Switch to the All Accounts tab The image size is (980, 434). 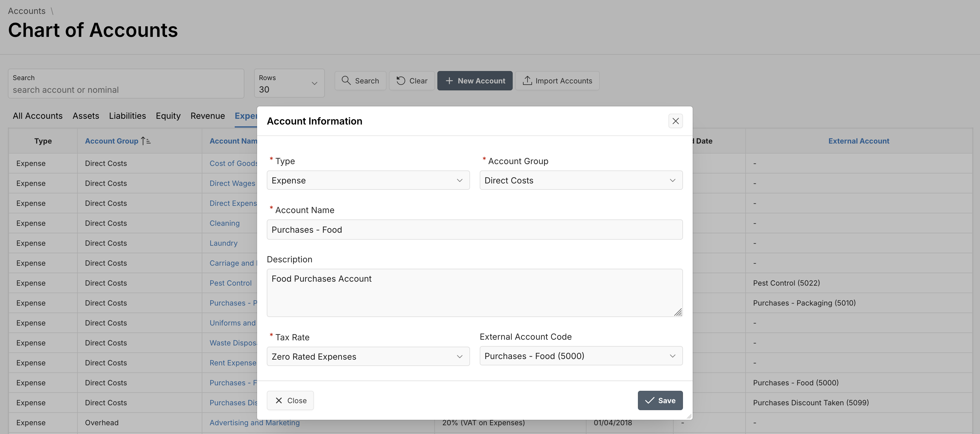(x=38, y=116)
